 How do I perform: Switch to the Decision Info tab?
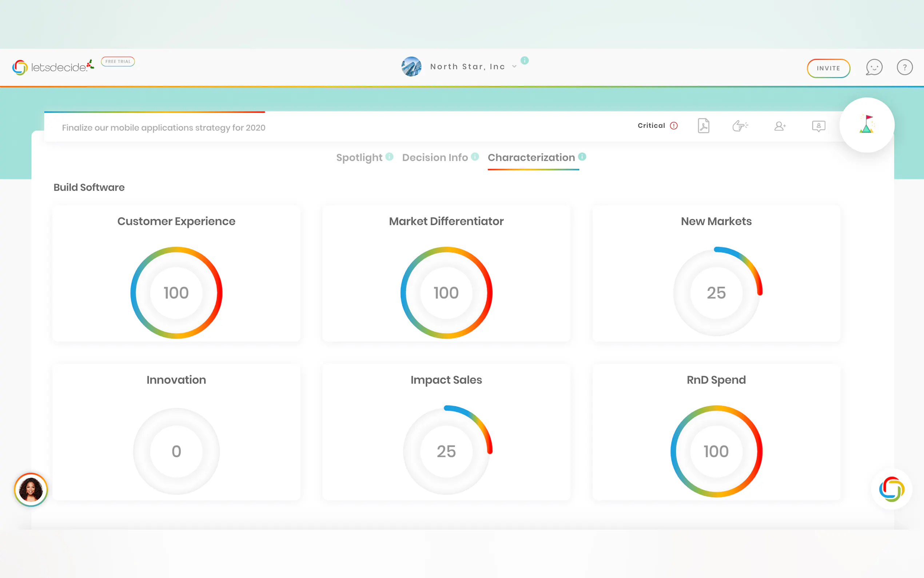pos(435,158)
